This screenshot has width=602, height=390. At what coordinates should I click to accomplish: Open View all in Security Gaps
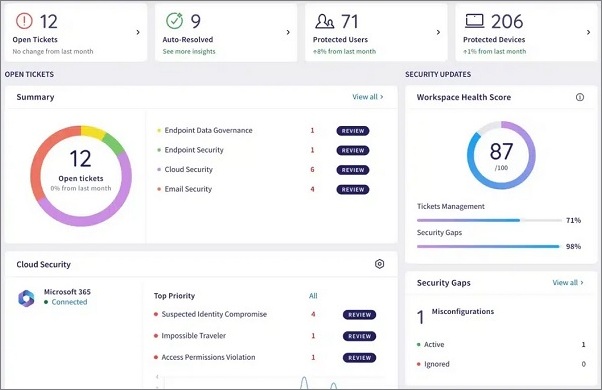(x=568, y=283)
